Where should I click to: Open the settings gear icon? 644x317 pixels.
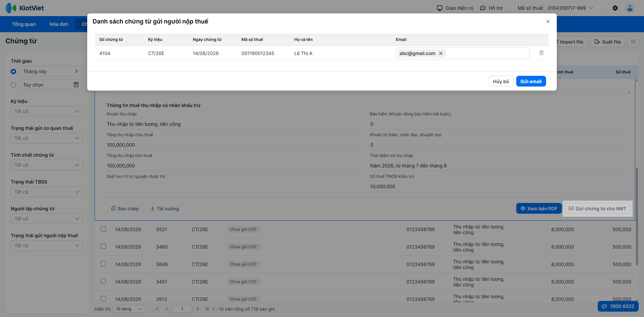[x=615, y=8]
